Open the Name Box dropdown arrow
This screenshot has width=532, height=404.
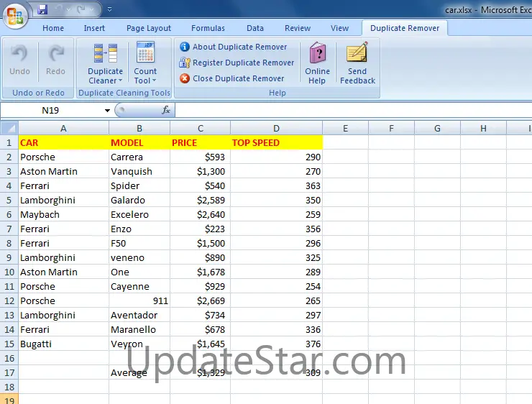107,110
